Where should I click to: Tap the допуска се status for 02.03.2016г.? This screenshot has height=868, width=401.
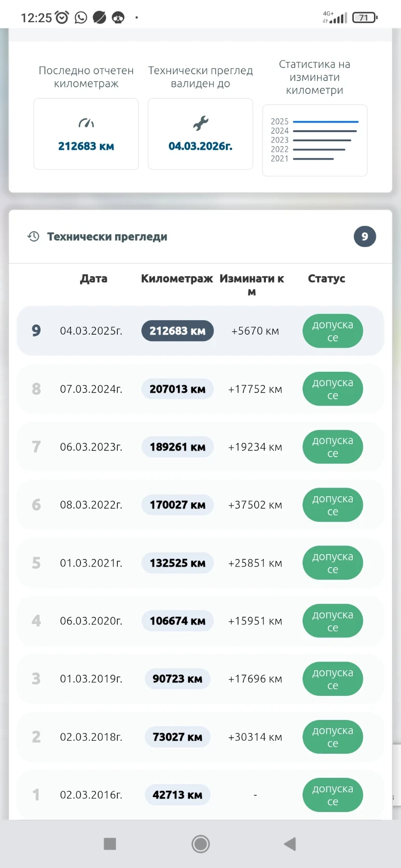(332, 795)
